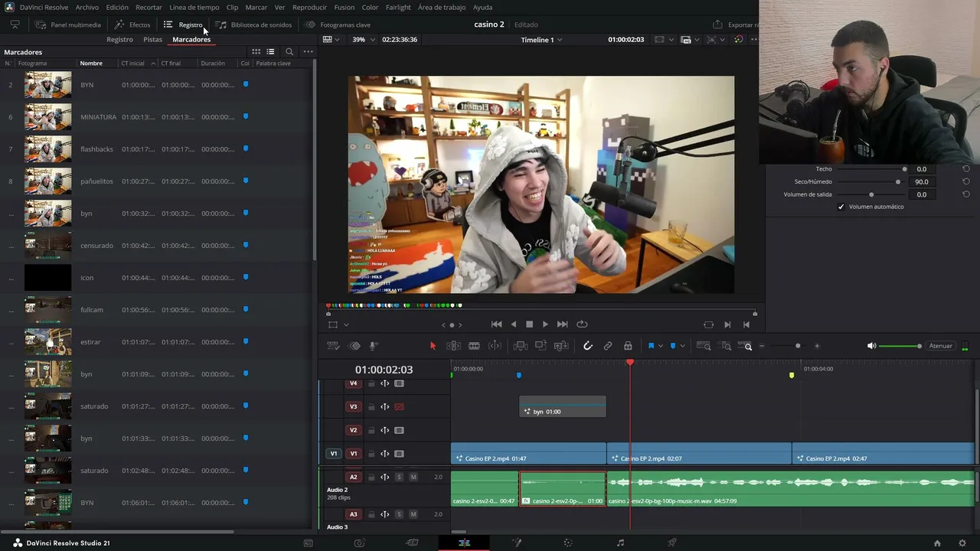Open search in the Marcadores panel

point(289,52)
